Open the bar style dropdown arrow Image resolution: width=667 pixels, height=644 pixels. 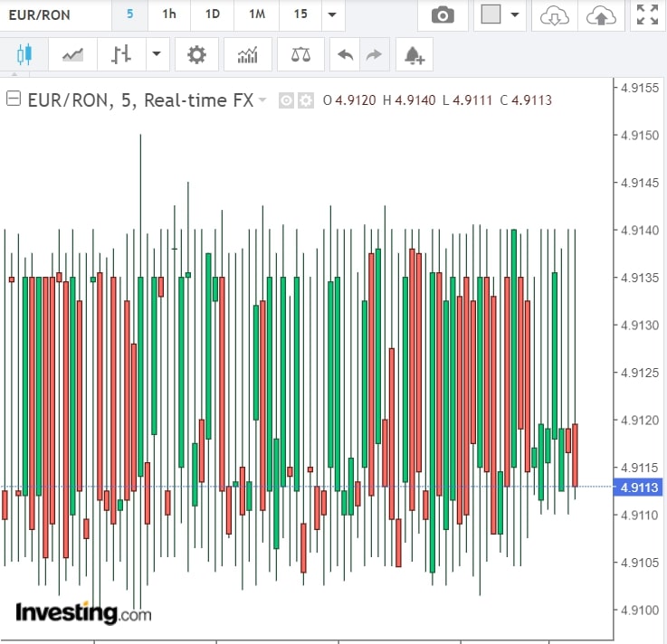pos(157,55)
